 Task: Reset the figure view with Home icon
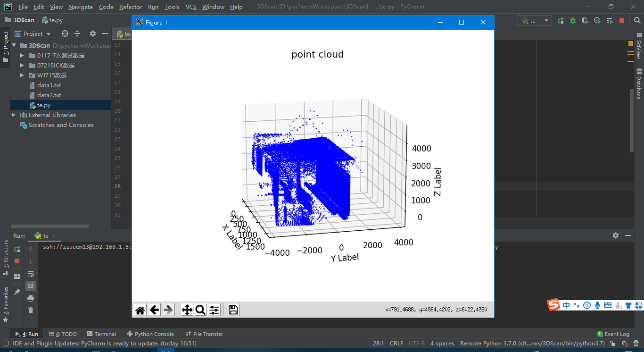tap(140, 310)
